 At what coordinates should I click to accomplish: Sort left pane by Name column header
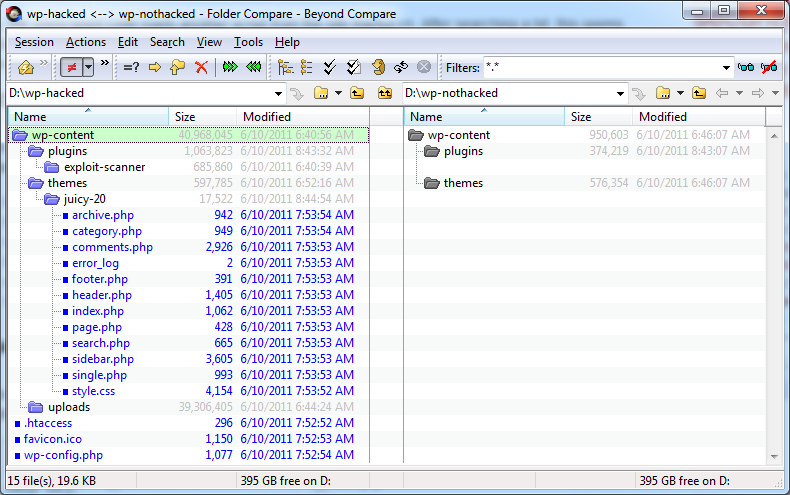88,117
